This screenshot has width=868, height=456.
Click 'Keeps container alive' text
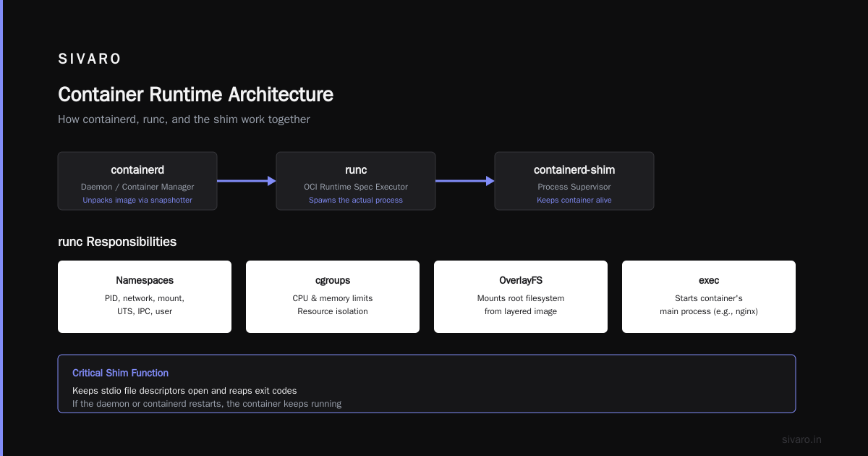click(x=574, y=200)
